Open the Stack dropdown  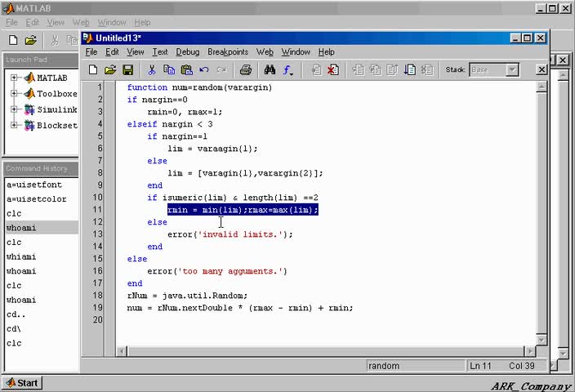click(x=512, y=69)
